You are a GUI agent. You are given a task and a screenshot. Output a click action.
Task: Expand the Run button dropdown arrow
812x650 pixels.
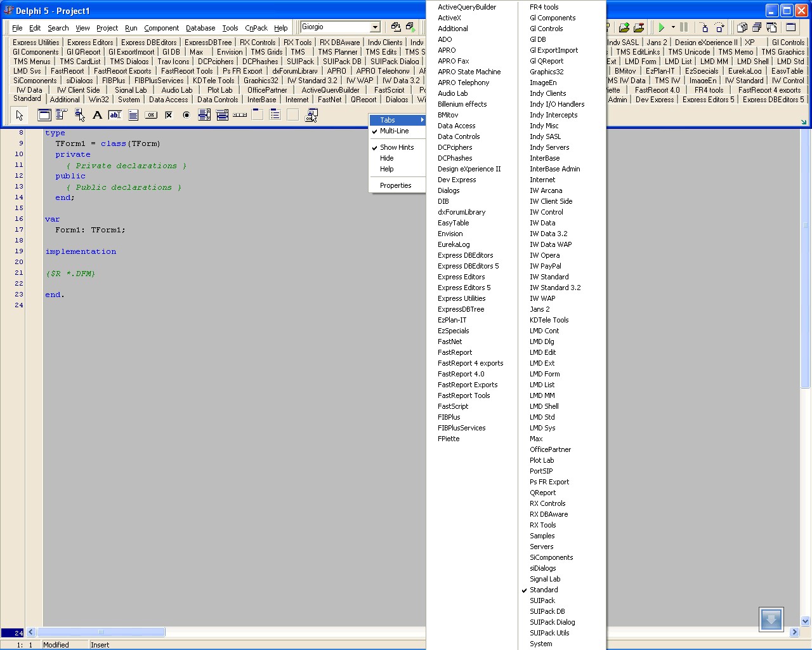point(672,27)
